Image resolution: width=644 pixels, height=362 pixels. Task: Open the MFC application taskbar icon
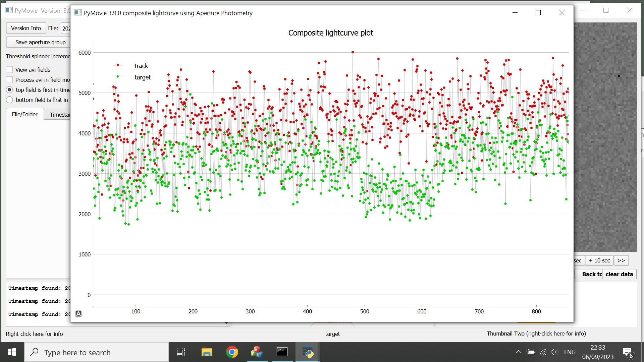coord(257,352)
